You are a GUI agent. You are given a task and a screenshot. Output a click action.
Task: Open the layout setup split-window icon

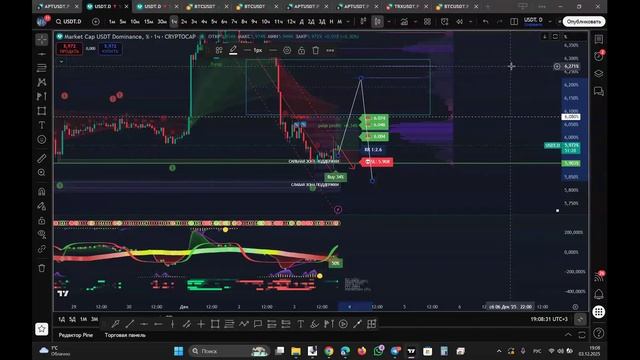514,21
